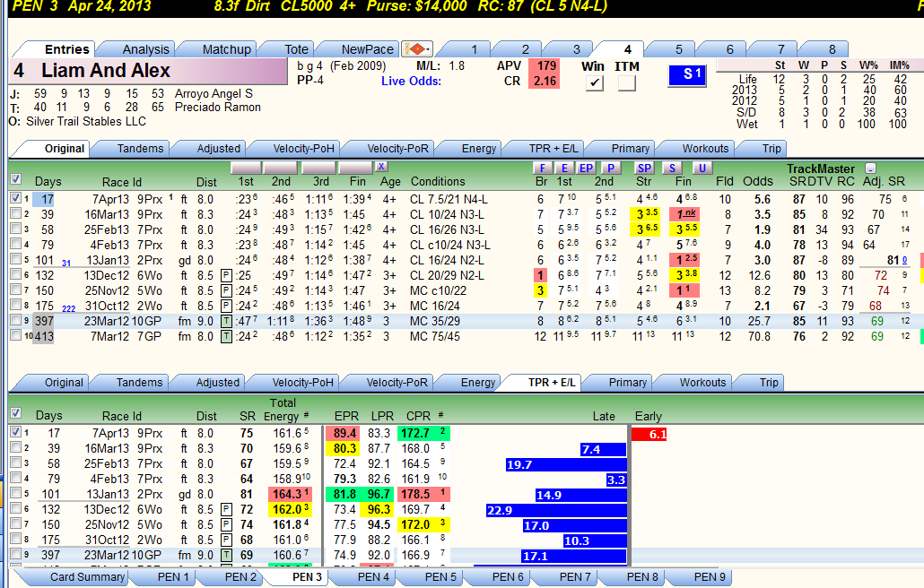Select horse number 5 tab

click(x=678, y=49)
